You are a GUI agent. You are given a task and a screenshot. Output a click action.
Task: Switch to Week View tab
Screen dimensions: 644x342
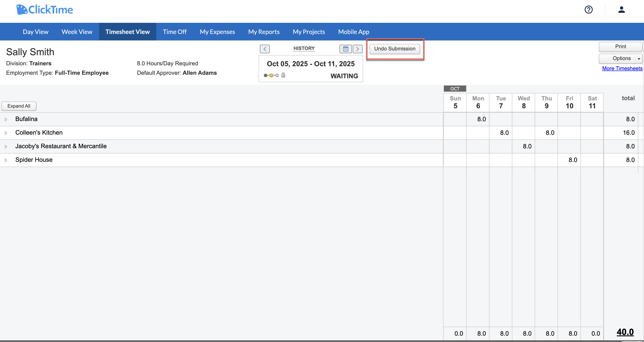pos(77,32)
